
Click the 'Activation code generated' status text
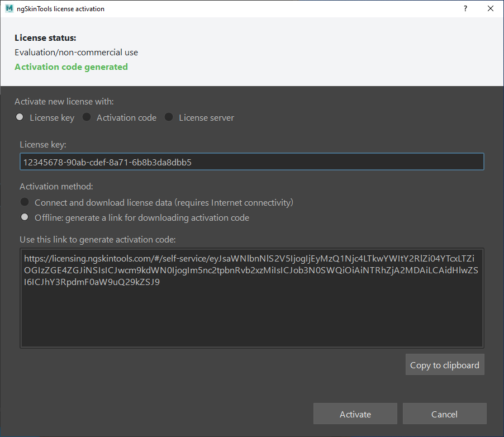tap(72, 67)
